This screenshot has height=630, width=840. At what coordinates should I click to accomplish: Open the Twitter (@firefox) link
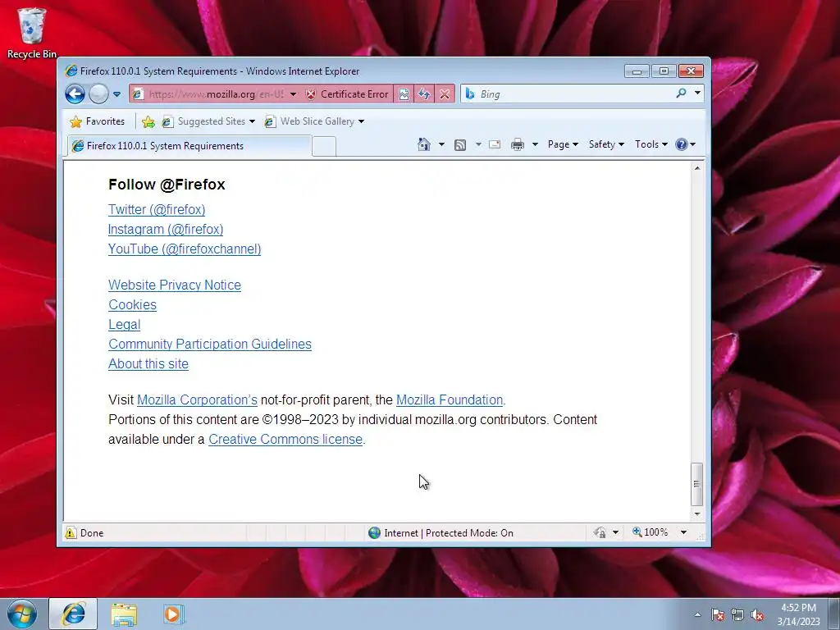pos(157,209)
